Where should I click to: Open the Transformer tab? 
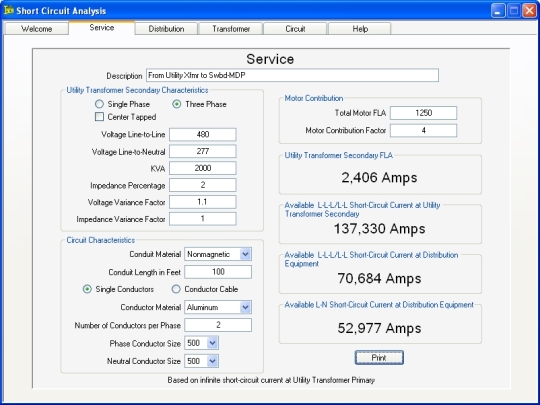coord(231,29)
